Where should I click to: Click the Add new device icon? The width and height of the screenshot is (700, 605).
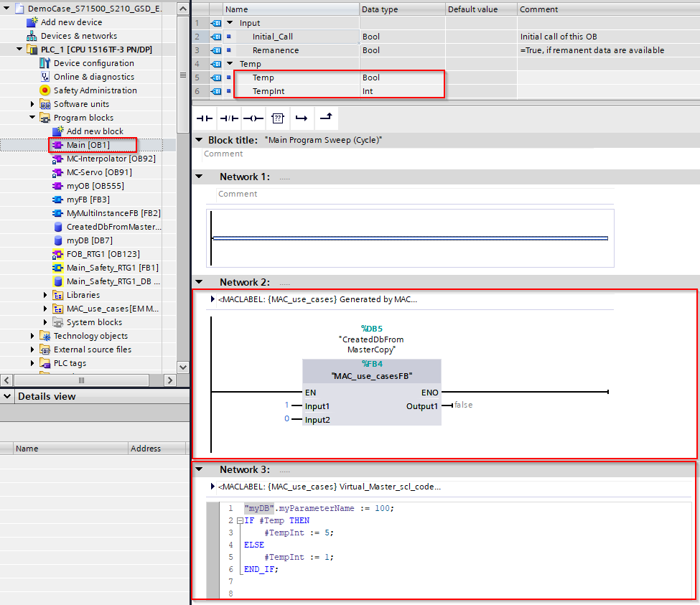pyautogui.click(x=32, y=22)
